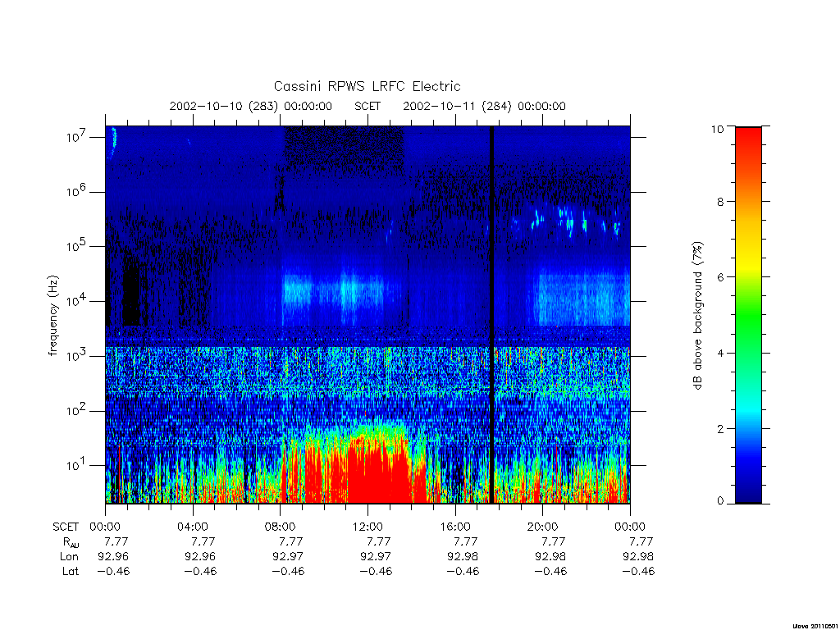Click the large red low-frequency burst near 12:00
The width and height of the screenshot is (840, 630).
[x=377, y=472]
